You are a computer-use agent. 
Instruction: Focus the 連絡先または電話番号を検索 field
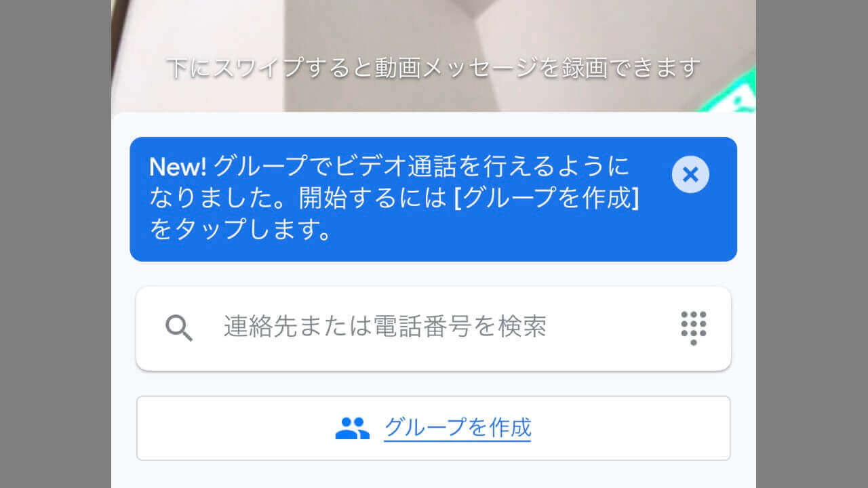433,329
